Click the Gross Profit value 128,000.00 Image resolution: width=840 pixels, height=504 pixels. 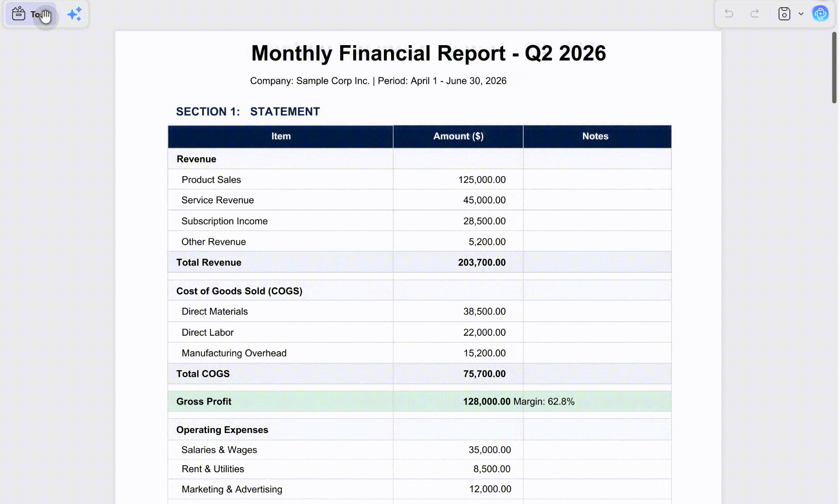tap(486, 401)
